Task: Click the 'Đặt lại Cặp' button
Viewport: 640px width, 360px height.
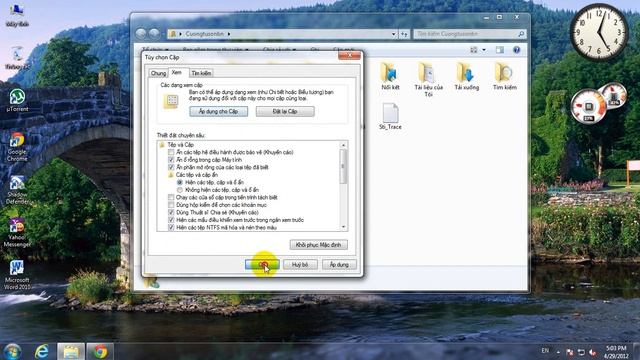Action: pos(285,111)
